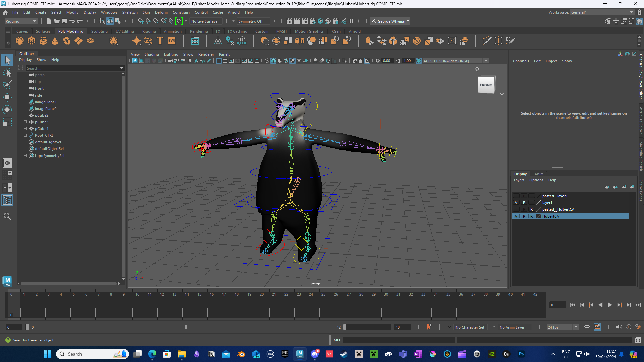This screenshot has height=362, width=644.
Task: Create a new empty display layer
Action: [624, 187]
